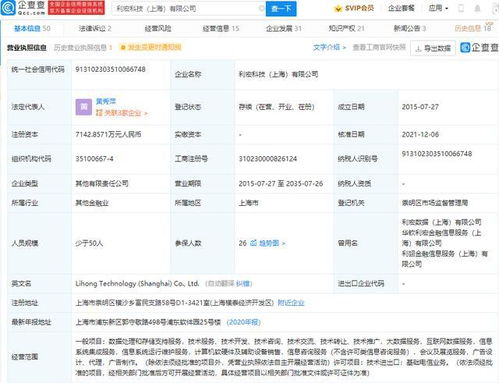Viewport: 499px width, 383px height.
Task: Switch to 知识产权 tab
Action: click(x=346, y=29)
